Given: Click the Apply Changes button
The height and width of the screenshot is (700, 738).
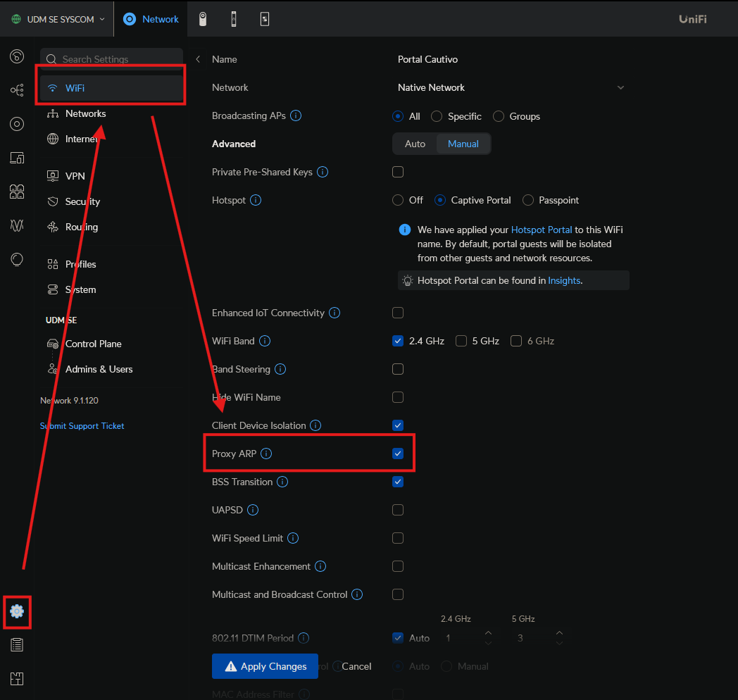Looking at the screenshot, I should coord(265,666).
